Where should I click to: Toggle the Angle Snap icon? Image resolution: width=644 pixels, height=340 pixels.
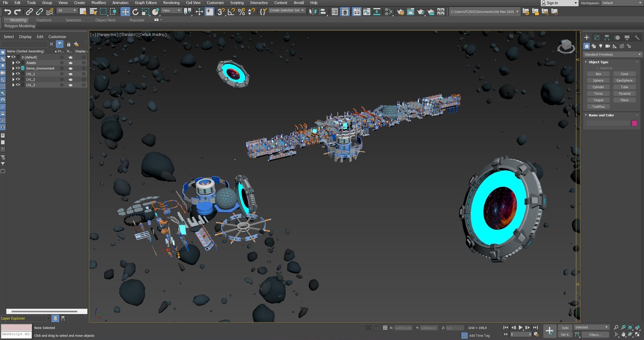click(231, 12)
